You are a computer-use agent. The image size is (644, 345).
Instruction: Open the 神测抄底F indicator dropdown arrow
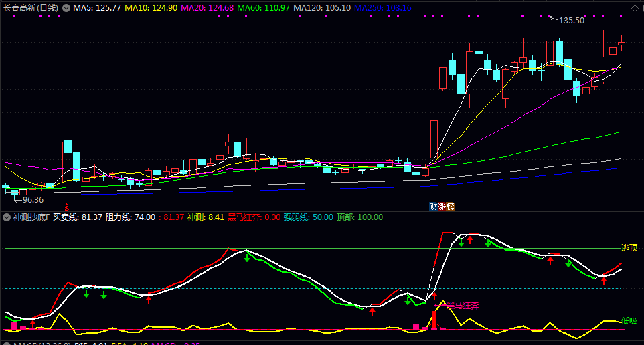coord(7,217)
